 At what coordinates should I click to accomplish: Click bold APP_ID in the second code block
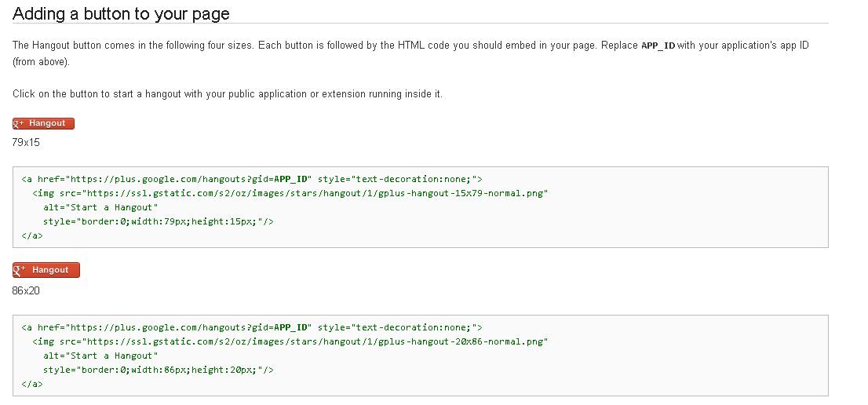coord(293,327)
